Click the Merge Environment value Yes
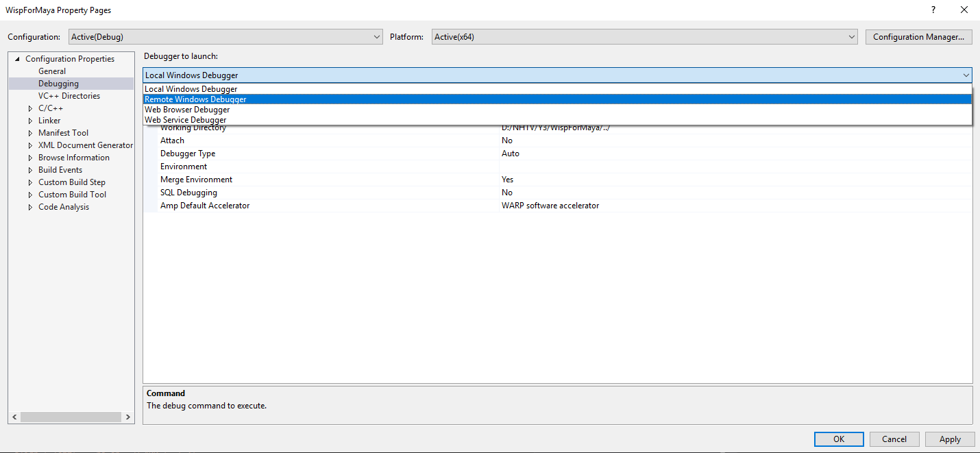The height and width of the screenshot is (453, 980). point(508,180)
